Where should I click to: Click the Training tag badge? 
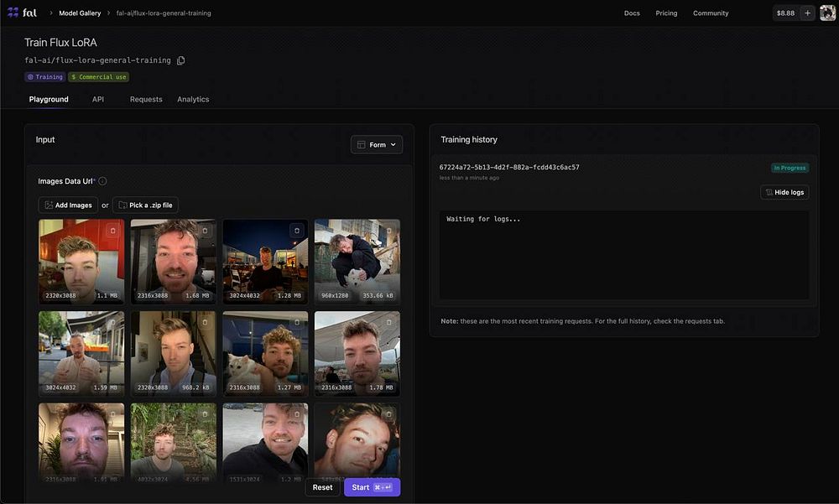(x=45, y=77)
